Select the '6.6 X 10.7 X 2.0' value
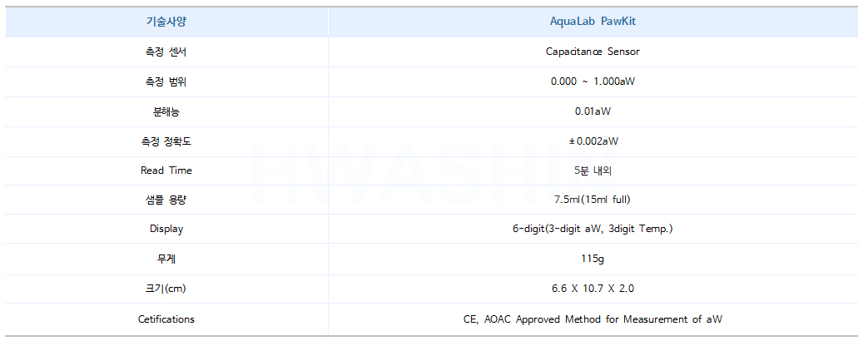This screenshot has height=346, width=868. [593, 289]
